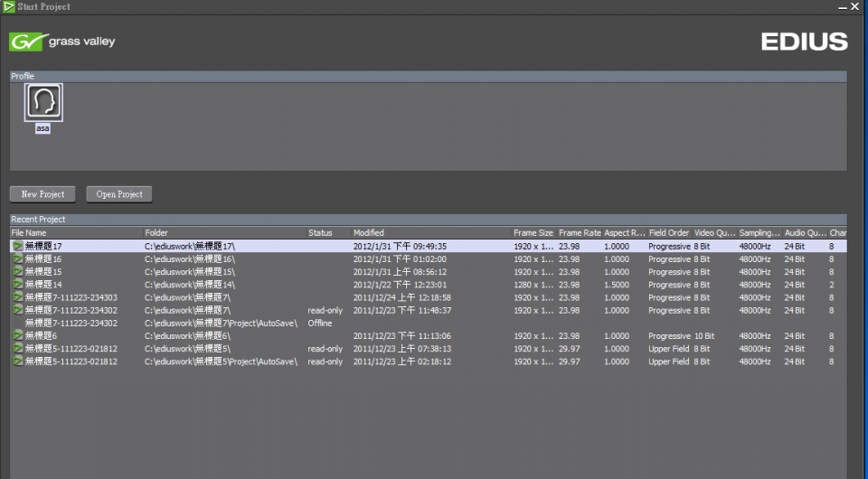The image size is (868, 479).
Task: Click the Field Order column header
Action: point(668,233)
